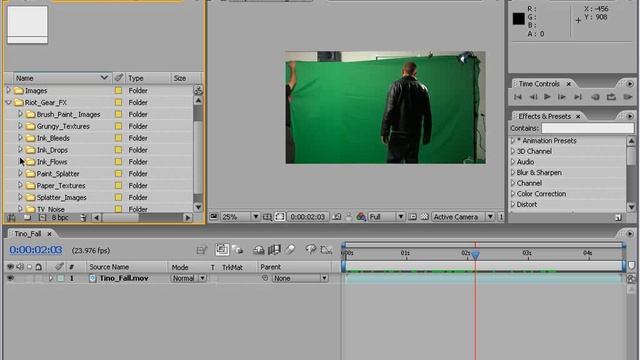640x360 pixels.
Task: Create a new composition from the Project panel
Action: 42,218
